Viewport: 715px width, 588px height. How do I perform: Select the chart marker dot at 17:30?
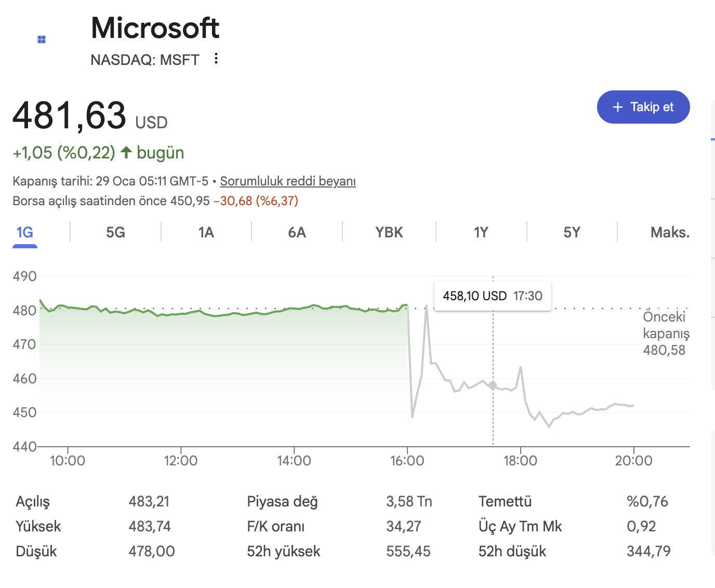pyautogui.click(x=492, y=385)
